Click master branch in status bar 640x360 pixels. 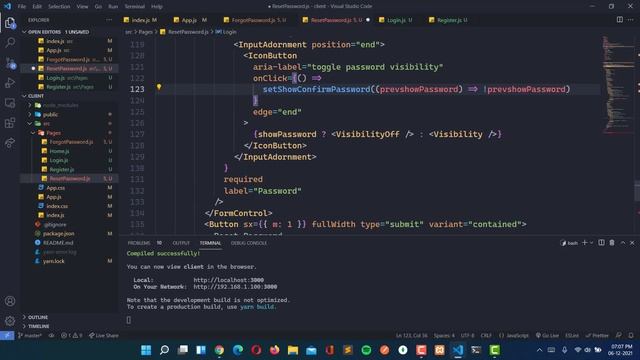point(30,335)
